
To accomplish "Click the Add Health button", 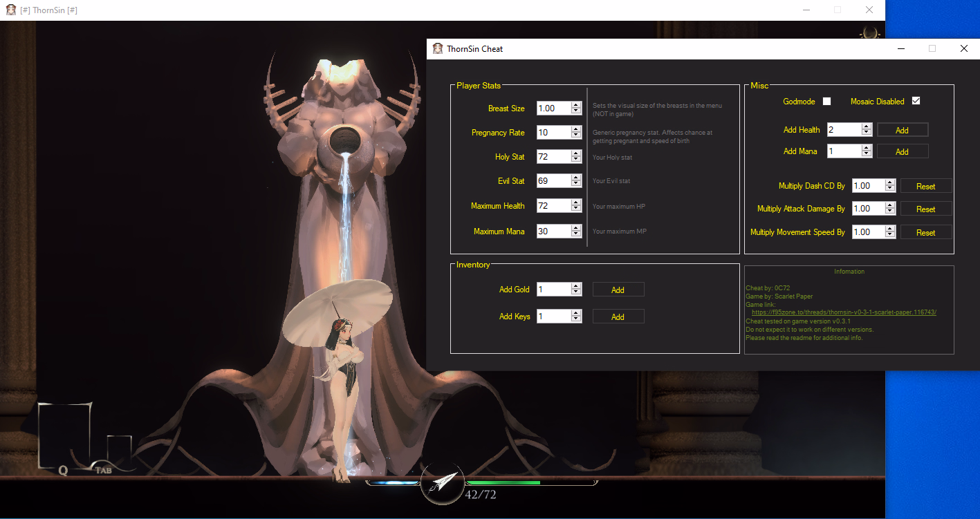I will tap(903, 130).
